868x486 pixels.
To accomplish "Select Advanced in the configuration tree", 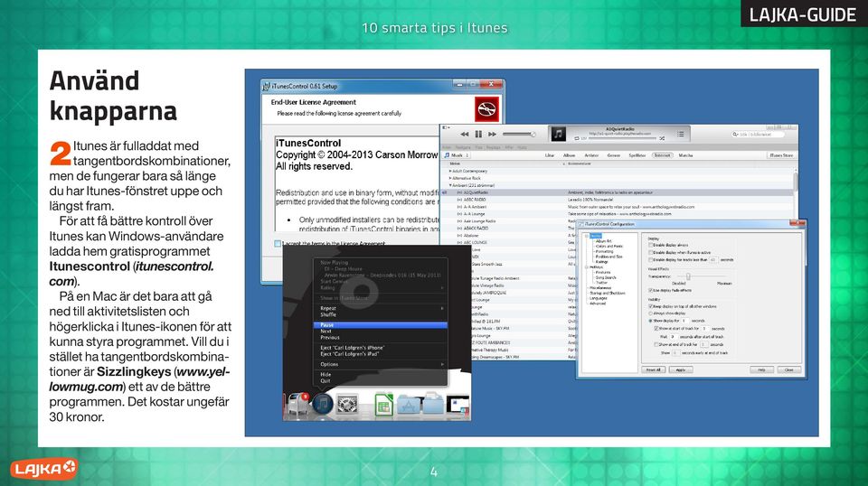I will 598,304.
